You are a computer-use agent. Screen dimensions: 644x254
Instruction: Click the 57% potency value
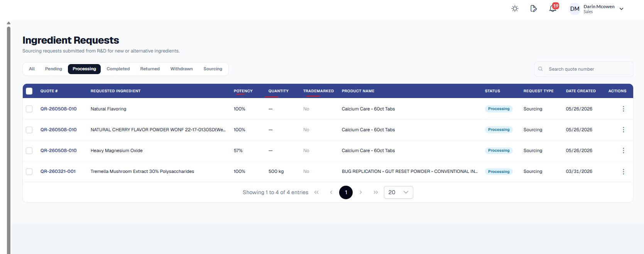[x=238, y=151]
